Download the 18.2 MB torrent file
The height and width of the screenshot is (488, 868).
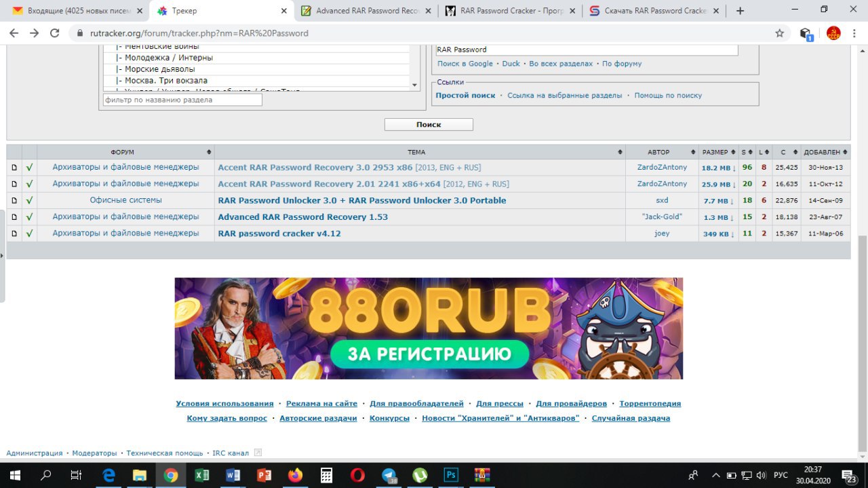click(x=719, y=168)
